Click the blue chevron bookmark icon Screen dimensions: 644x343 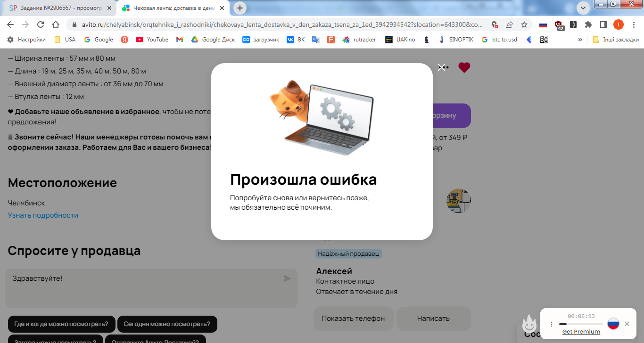[x=529, y=40]
